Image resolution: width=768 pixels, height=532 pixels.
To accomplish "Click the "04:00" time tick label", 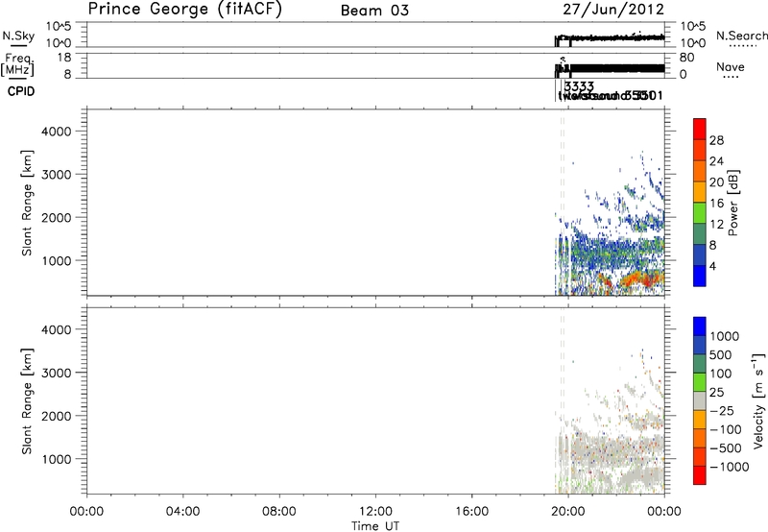I will [182, 512].
